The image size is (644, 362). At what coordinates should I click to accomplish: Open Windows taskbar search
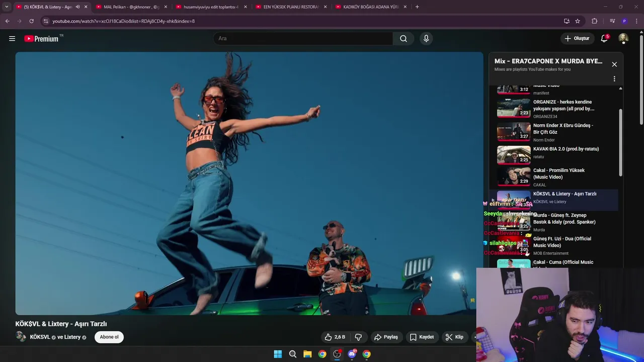(292, 354)
